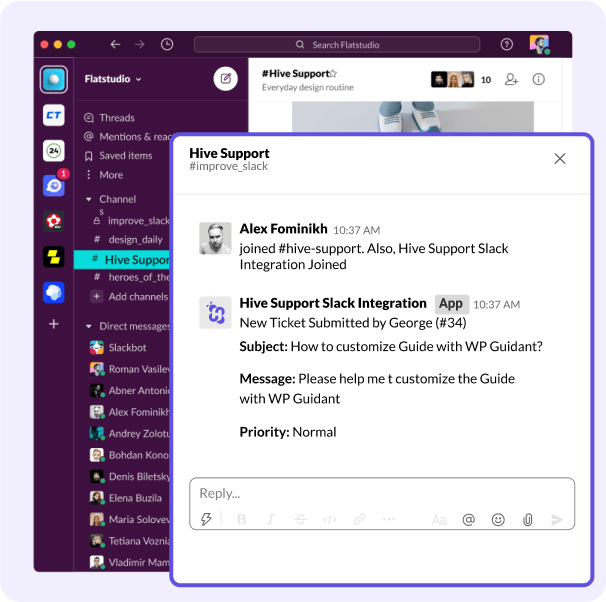Open Abner Antonio direct message
The height and width of the screenshot is (602, 606).
(x=130, y=391)
